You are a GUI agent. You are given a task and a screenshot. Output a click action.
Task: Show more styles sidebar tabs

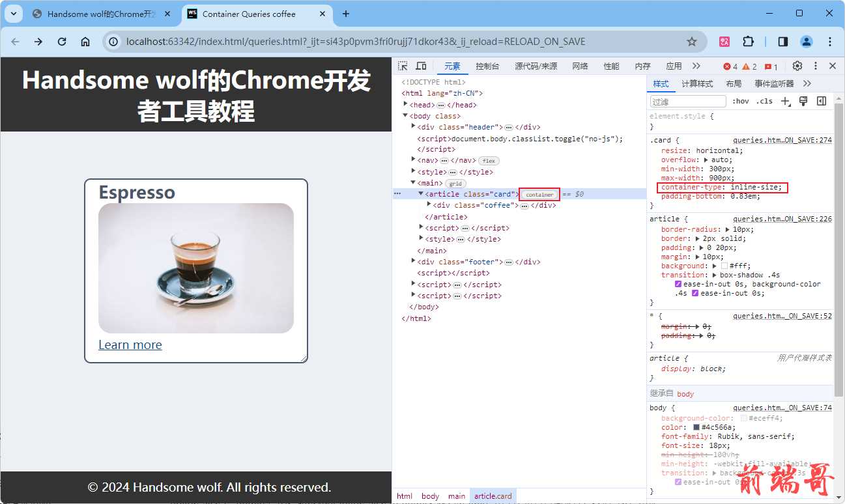click(x=807, y=83)
